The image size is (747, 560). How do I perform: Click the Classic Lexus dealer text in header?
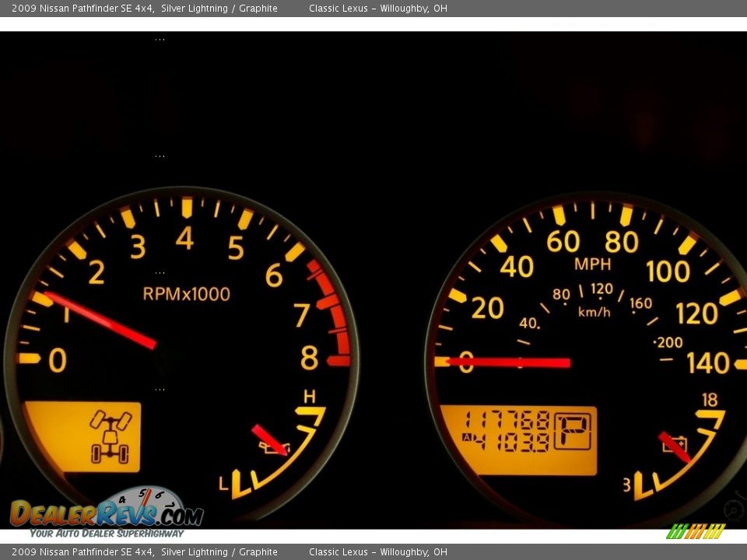pyautogui.click(x=377, y=9)
